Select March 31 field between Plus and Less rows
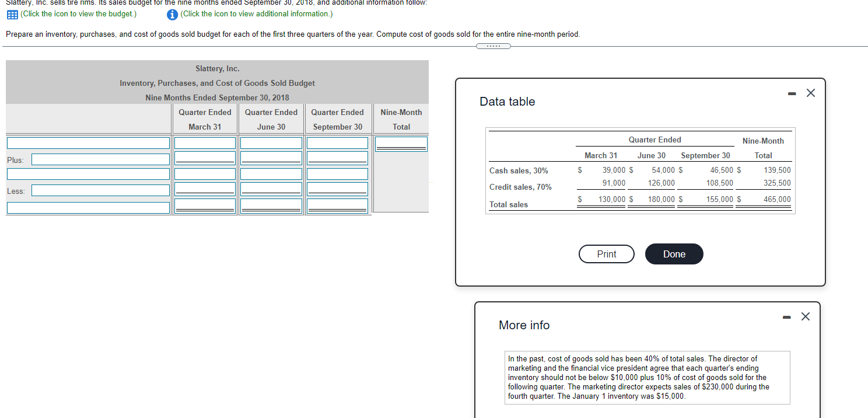The width and height of the screenshot is (868, 418). (x=205, y=174)
